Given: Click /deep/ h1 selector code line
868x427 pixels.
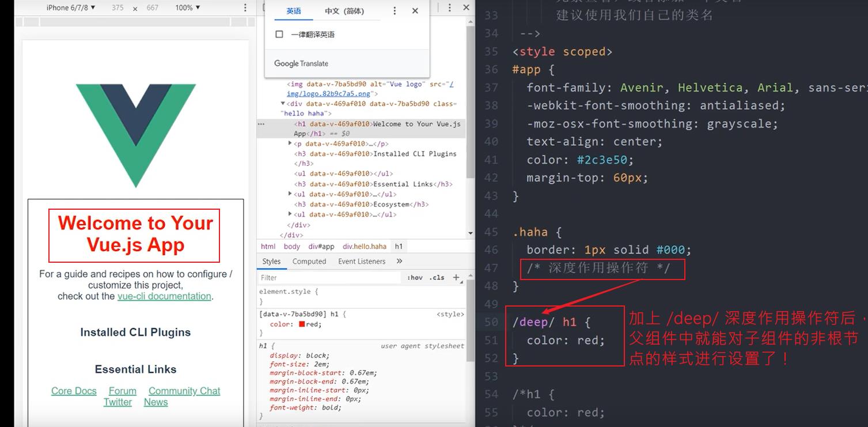Looking at the screenshot, I should point(552,322).
